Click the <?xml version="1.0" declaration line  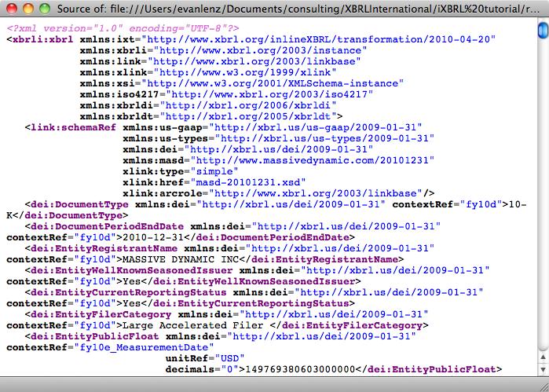point(123,28)
